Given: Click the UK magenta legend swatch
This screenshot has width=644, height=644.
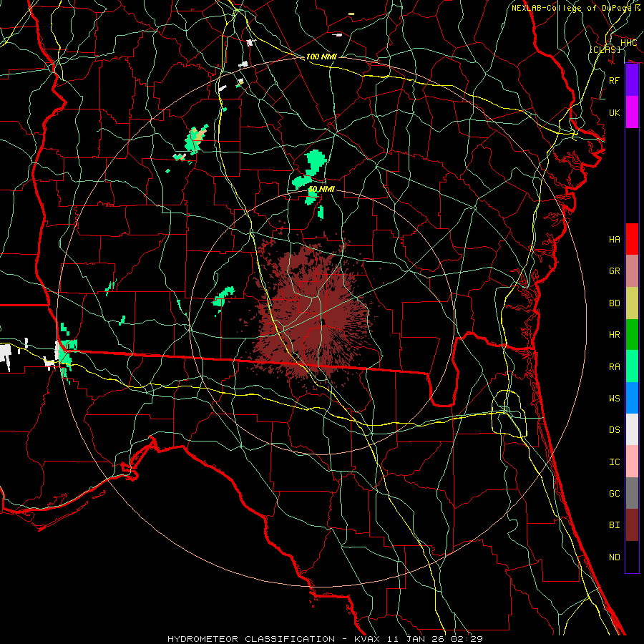Looking at the screenshot, I should (632, 112).
